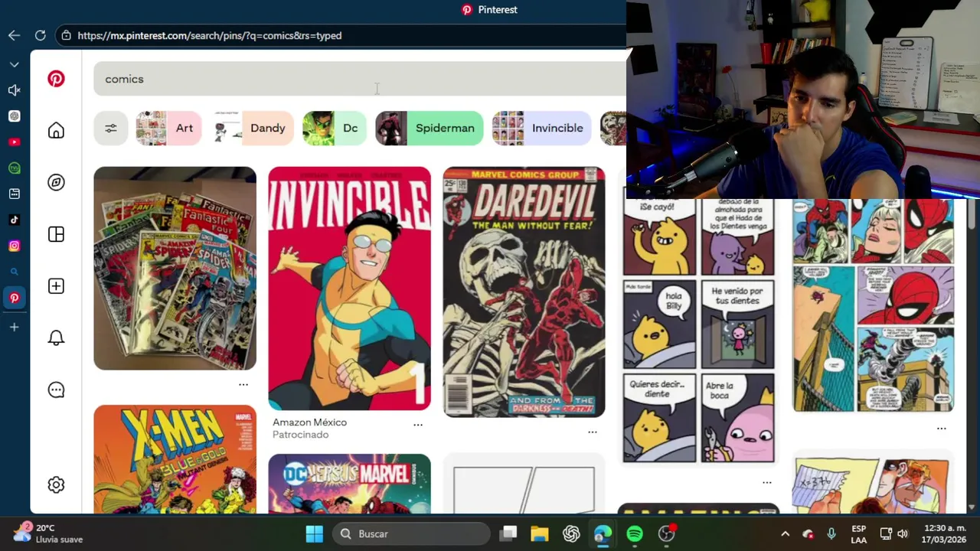980x551 pixels.
Task: Open the DC Versus Marvel pin
Action: pyautogui.click(x=349, y=484)
